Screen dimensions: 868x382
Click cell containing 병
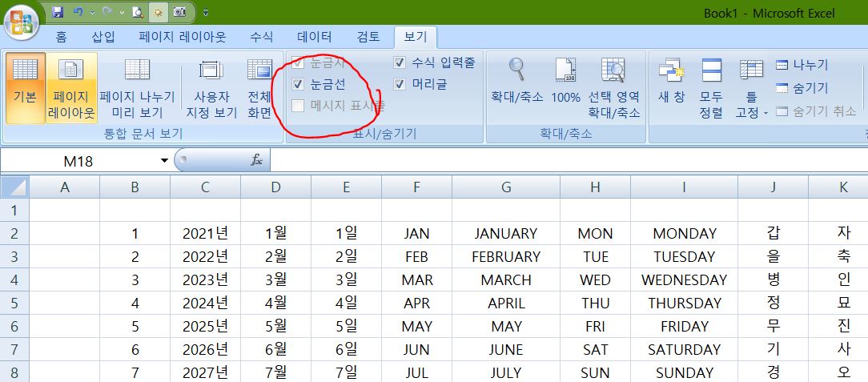[773, 280]
